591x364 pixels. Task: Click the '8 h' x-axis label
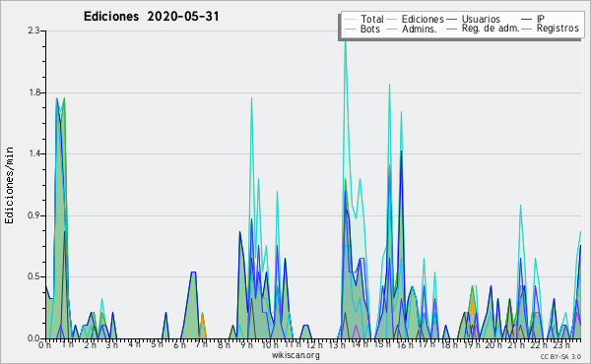[224, 345]
